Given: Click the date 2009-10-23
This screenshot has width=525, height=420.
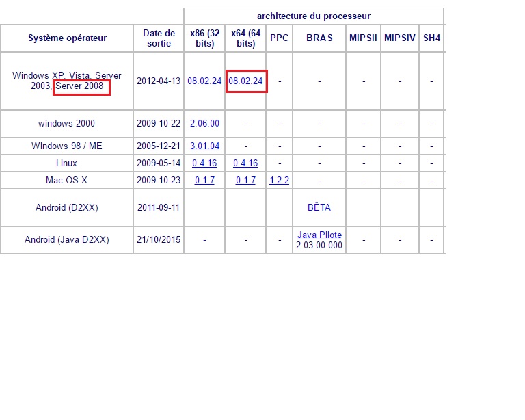Looking at the screenshot, I should (x=159, y=180).
